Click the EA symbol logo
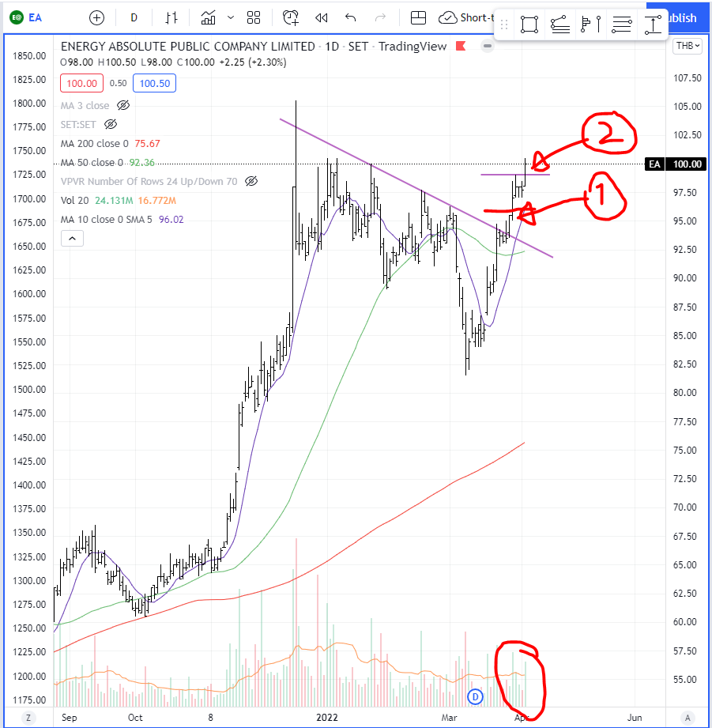Viewport: 712px width, 728px height. coord(17,17)
